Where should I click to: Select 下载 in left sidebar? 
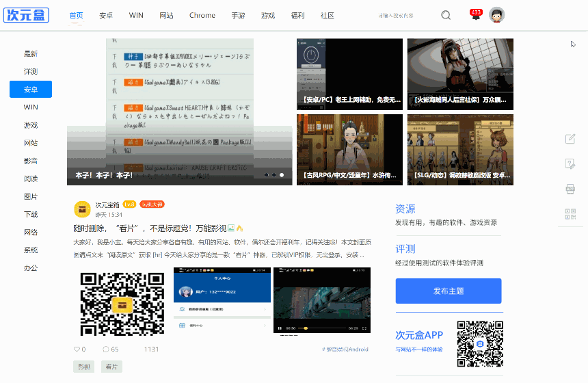(x=31, y=214)
